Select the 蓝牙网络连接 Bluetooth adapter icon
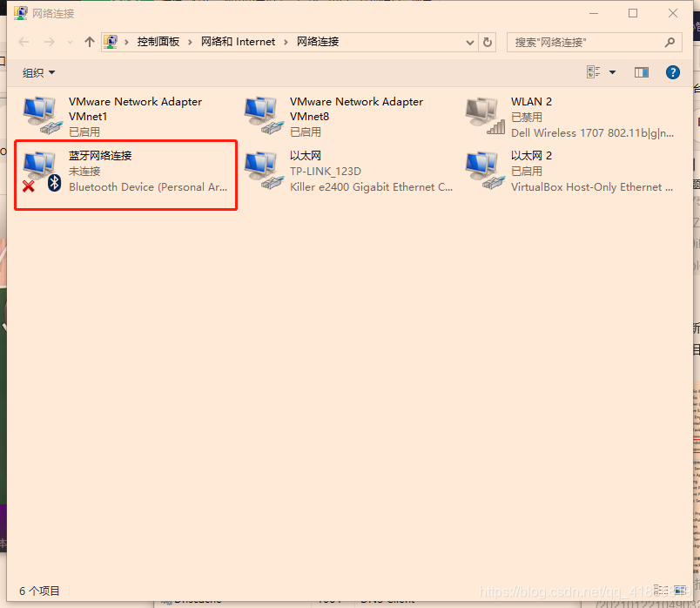700x608 pixels. (43, 172)
